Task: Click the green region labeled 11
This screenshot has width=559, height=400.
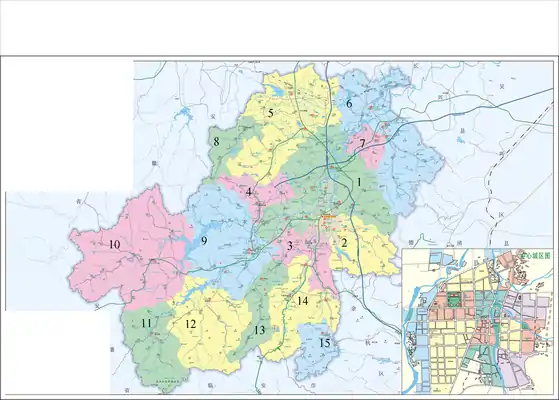Action: (x=146, y=323)
